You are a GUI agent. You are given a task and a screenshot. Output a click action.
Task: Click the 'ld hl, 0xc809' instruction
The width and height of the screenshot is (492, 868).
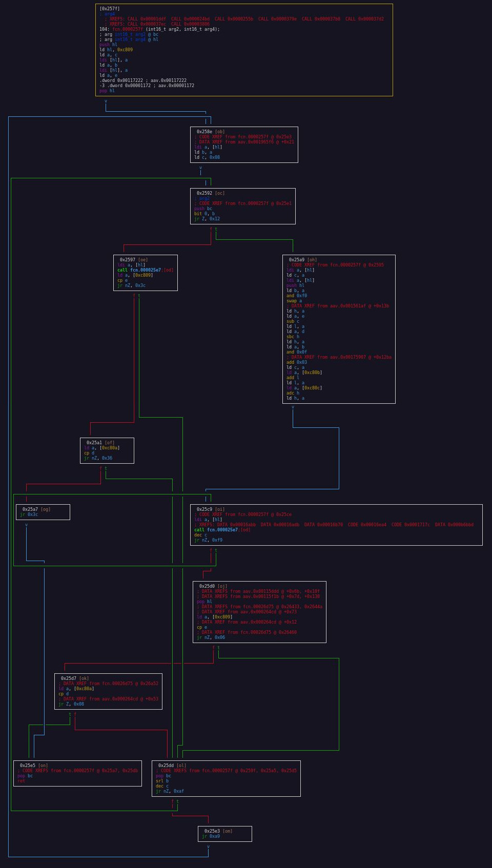click(116, 50)
